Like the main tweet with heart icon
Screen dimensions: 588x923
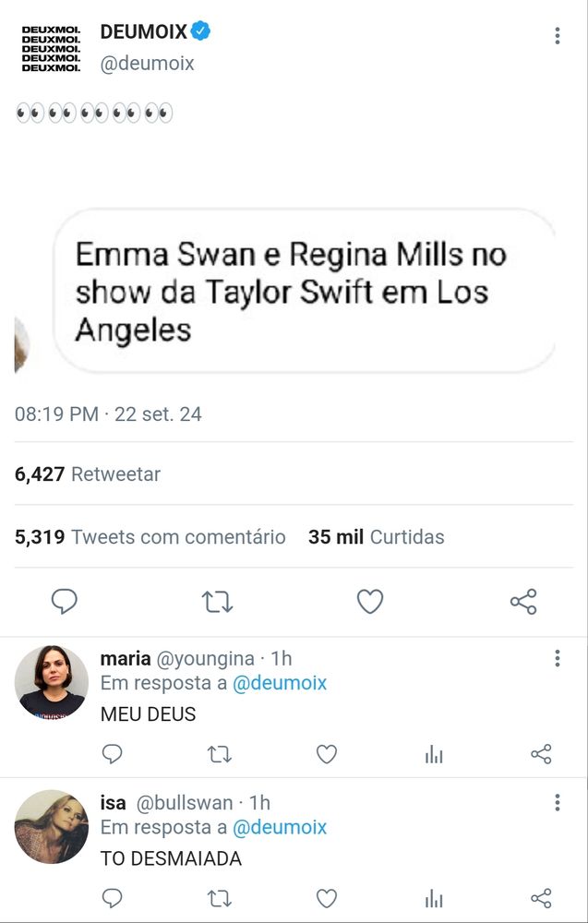370,602
